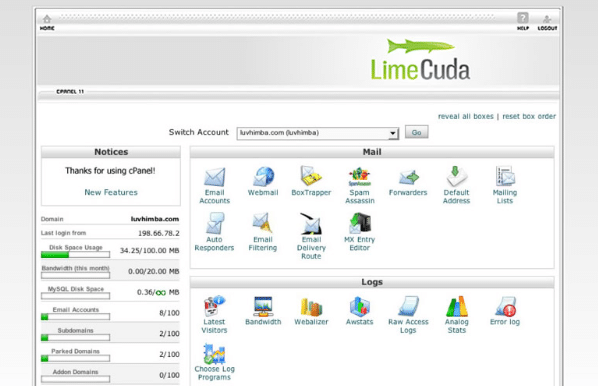Click the reset box order link
Viewport: 598px width, 386px height.
pos(529,116)
